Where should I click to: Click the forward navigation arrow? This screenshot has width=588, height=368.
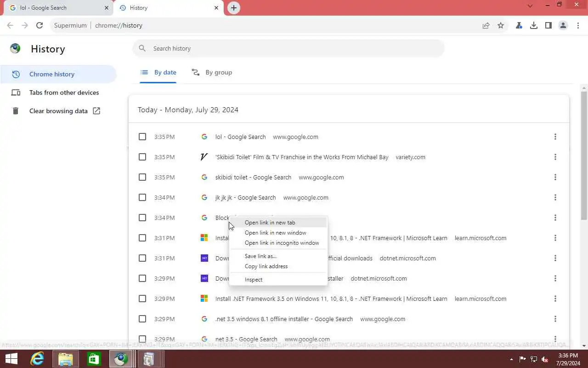(x=25, y=25)
